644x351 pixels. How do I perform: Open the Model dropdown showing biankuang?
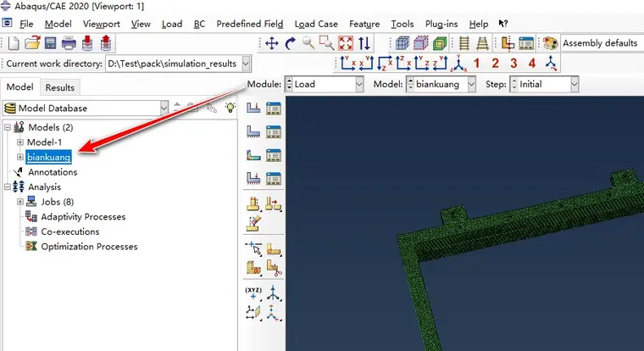pyautogui.click(x=441, y=84)
